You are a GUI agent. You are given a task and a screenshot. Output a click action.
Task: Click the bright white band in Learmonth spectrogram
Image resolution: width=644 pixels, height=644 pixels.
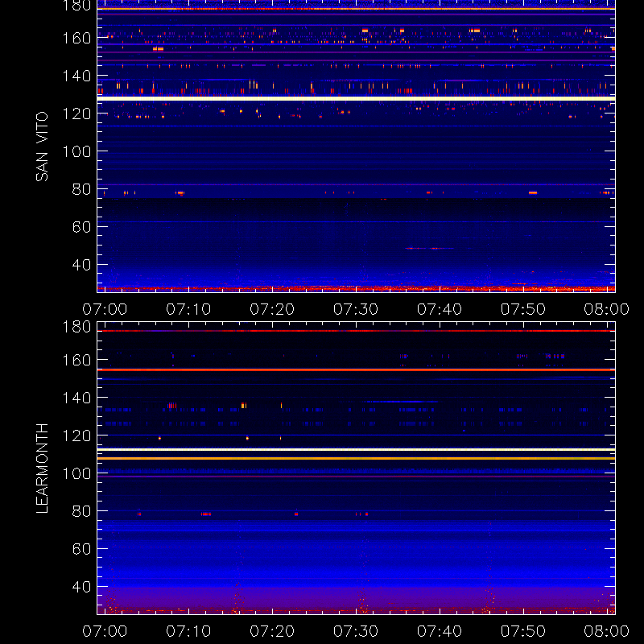[x=356, y=450]
